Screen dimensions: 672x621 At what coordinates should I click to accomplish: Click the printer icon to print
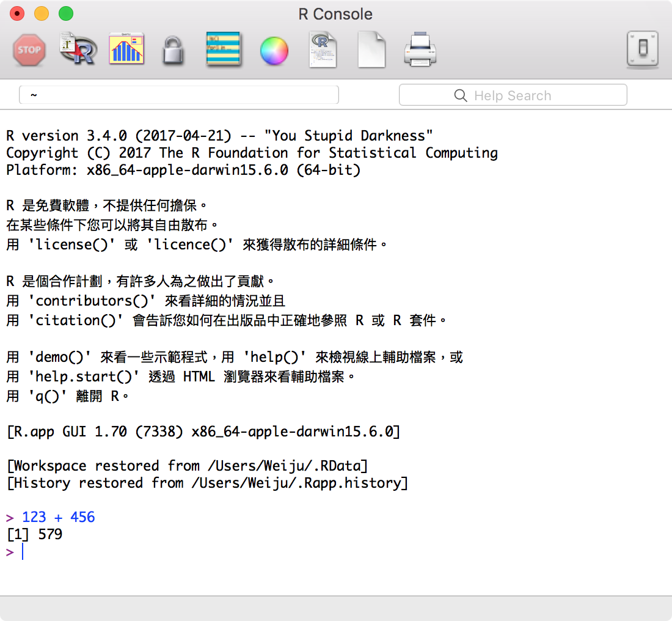click(420, 50)
